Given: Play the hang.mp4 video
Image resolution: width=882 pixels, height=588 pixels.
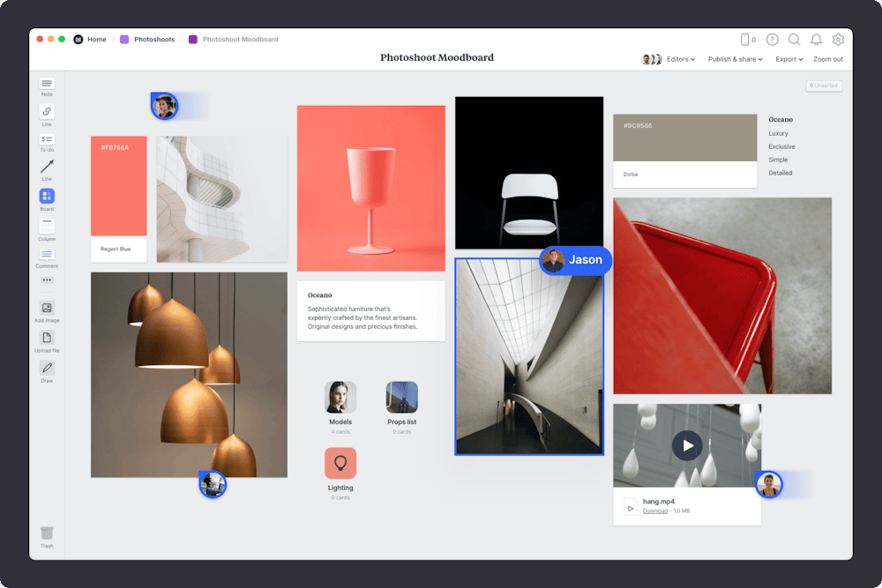Looking at the screenshot, I should 687,445.
